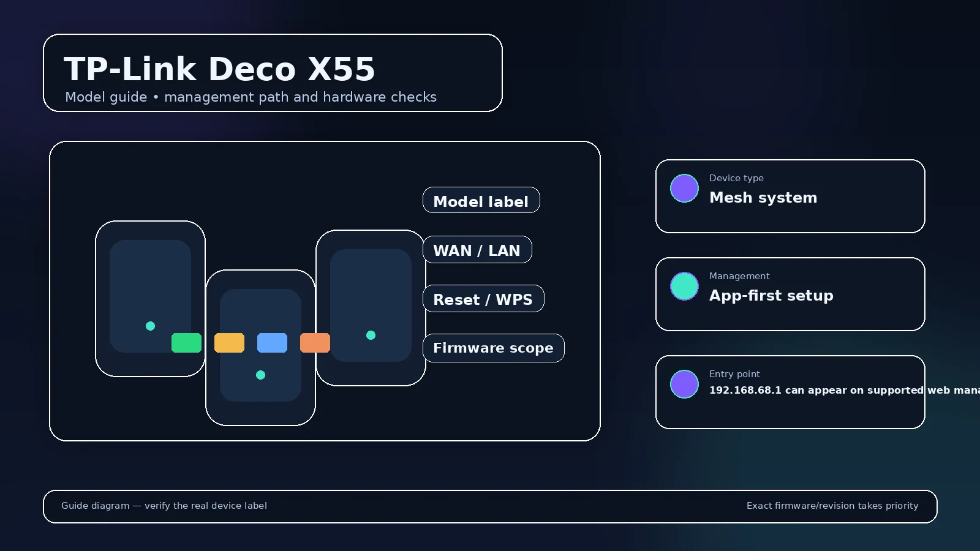
Task: Click the 'Management' label
Action: [739, 276]
